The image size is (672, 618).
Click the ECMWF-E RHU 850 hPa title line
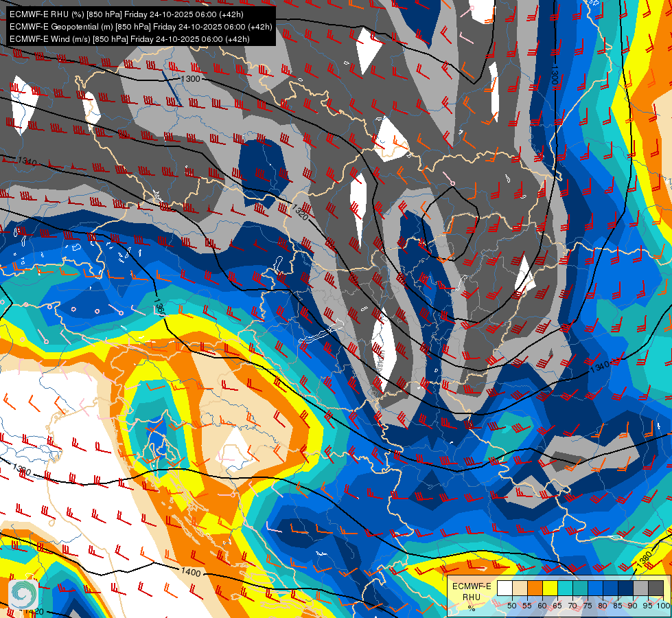(x=126, y=14)
